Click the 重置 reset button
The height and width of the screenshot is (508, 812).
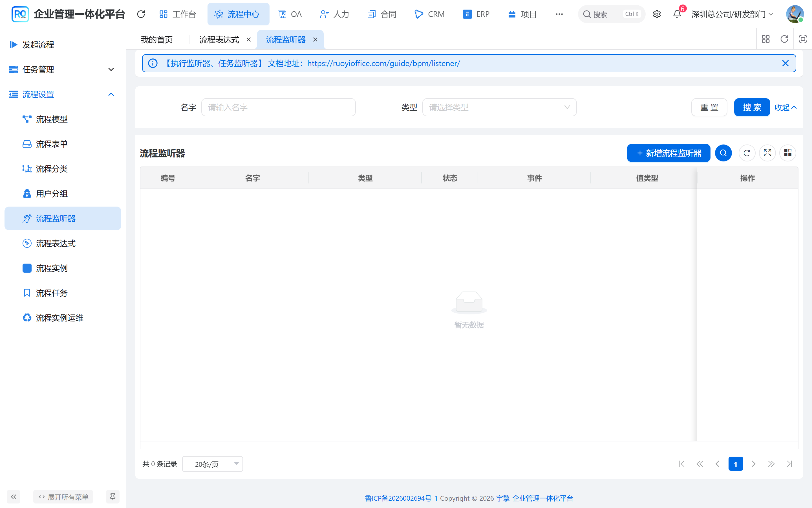pos(709,107)
